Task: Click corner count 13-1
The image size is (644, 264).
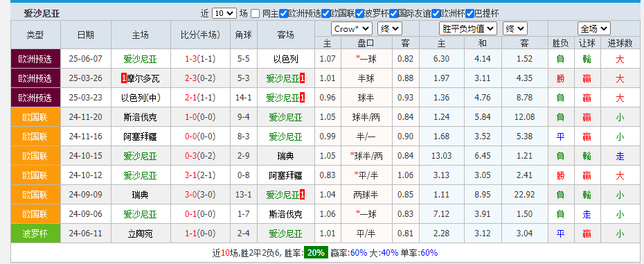Action: pos(244,195)
